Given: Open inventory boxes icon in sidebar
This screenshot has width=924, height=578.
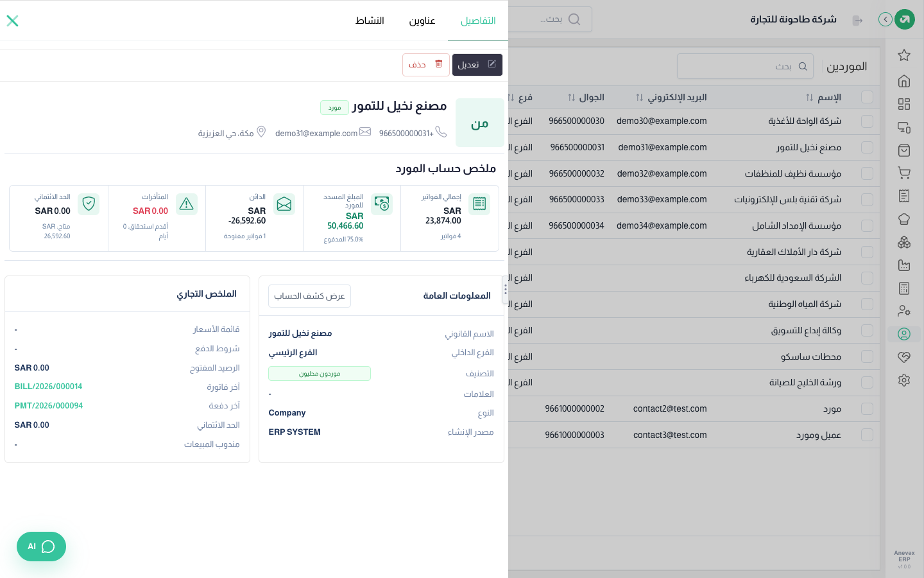Looking at the screenshot, I should 904,242.
